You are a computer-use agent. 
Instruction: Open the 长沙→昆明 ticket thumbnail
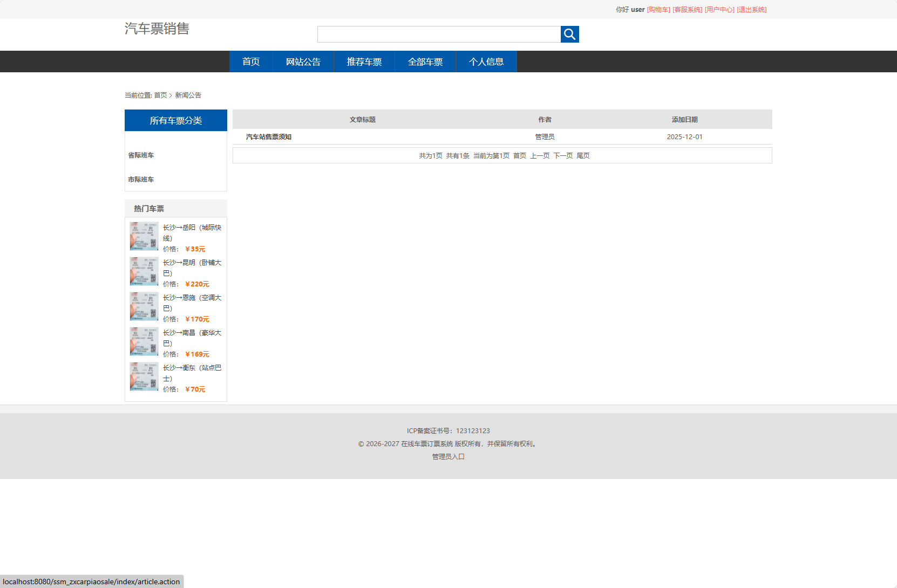pos(144,271)
